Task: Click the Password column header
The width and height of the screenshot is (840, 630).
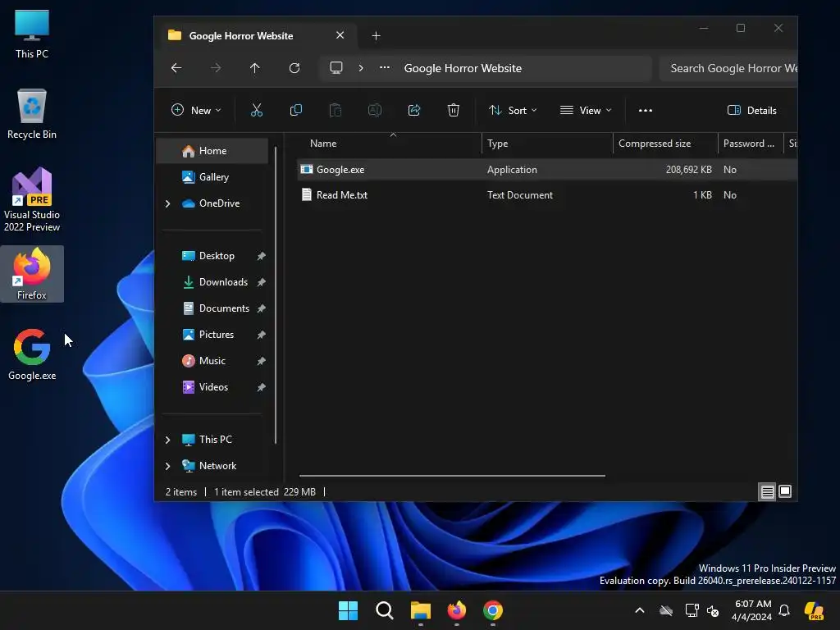Action: point(750,144)
